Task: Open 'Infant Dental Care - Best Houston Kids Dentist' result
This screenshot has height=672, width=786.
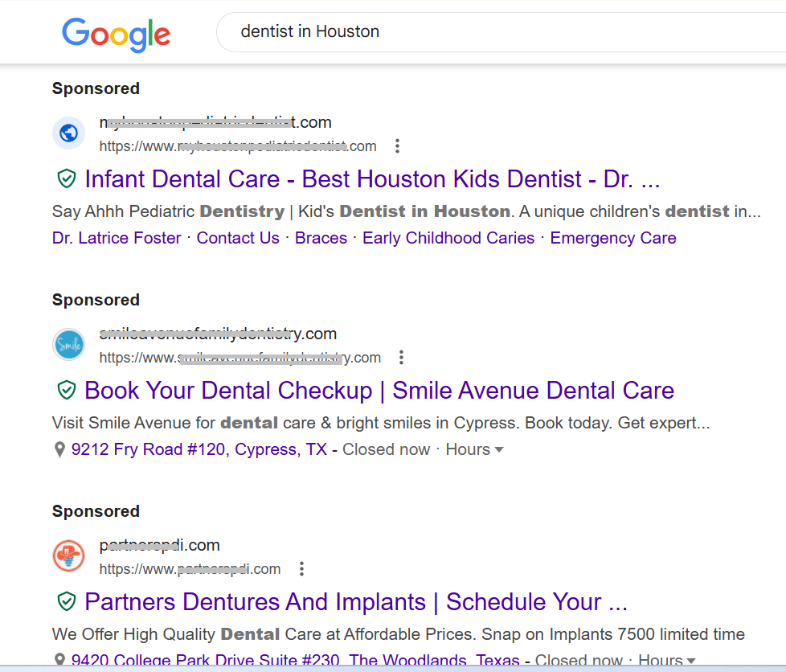Action: tap(372, 178)
